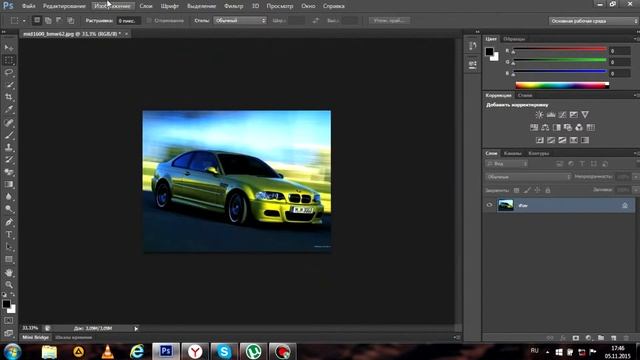Open the workspace switcher dropdown
Image resolution: width=640 pixels, height=360 pixels.
click(594, 21)
